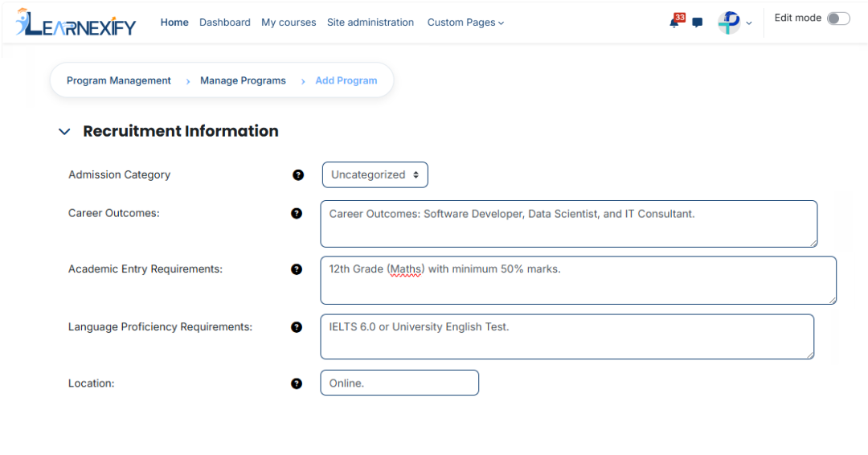Go to Manage Programs breadcrumb
868x455 pixels.
point(243,81)
